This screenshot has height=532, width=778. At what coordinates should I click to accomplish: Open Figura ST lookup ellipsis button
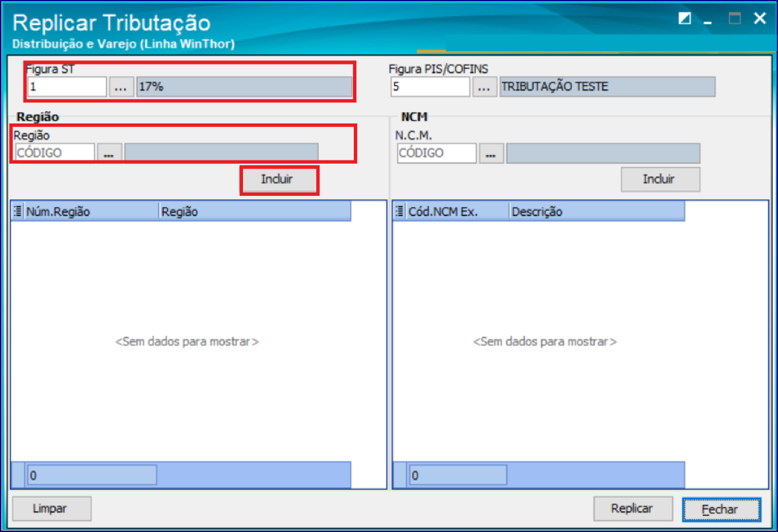click(121, 87)
